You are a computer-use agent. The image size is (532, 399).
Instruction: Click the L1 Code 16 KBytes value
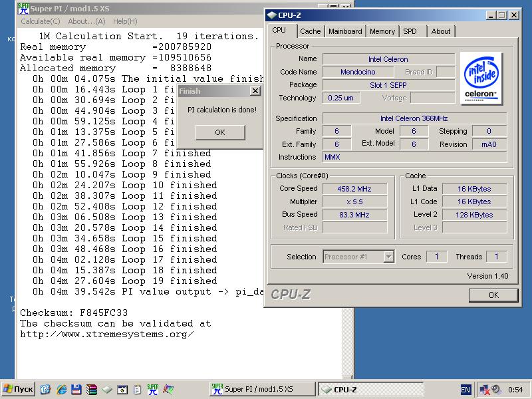pos(474,201)
